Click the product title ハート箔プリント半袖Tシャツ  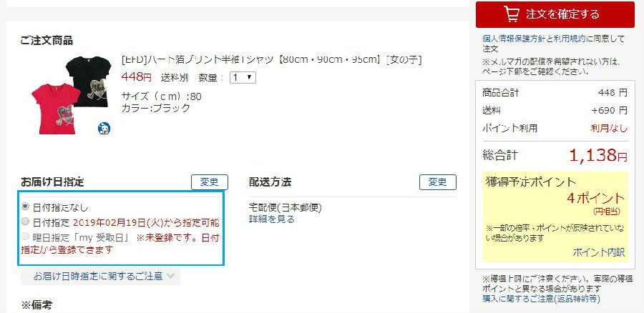271,60
